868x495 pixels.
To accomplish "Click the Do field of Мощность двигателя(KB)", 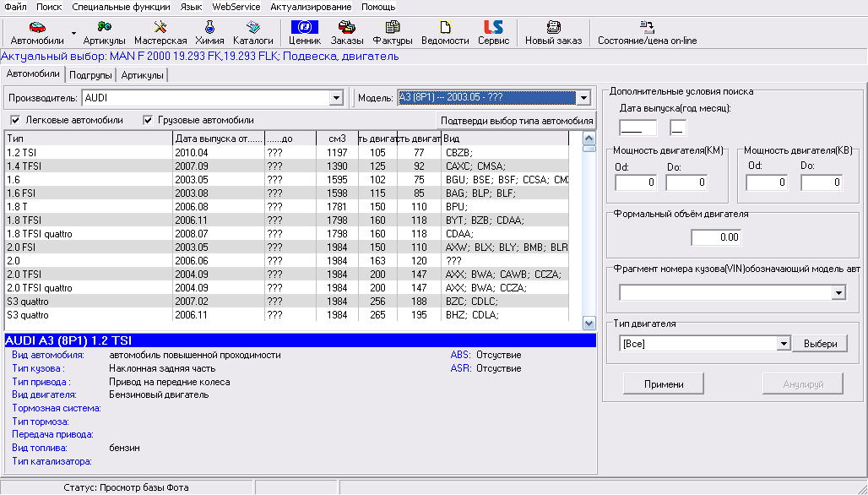I will click(822, 182).
